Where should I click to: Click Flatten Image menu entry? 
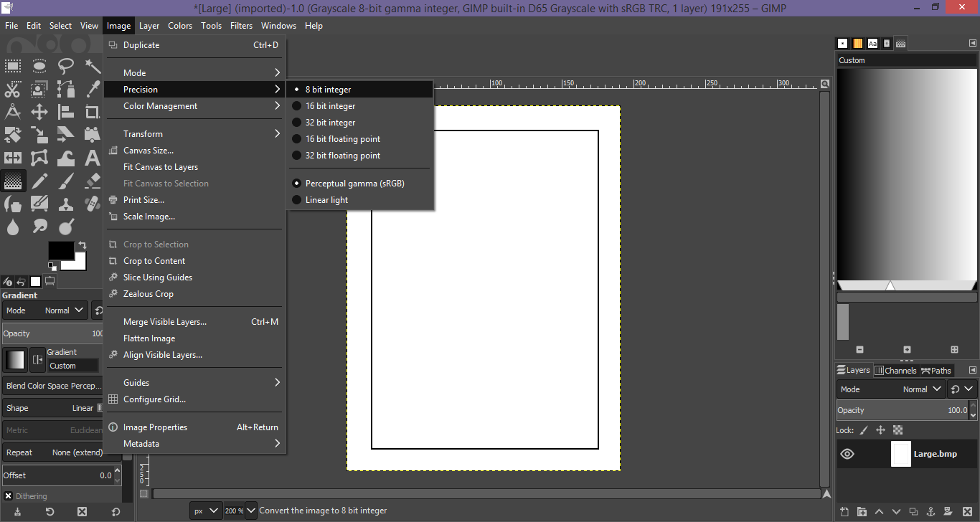tap(194, 338)
